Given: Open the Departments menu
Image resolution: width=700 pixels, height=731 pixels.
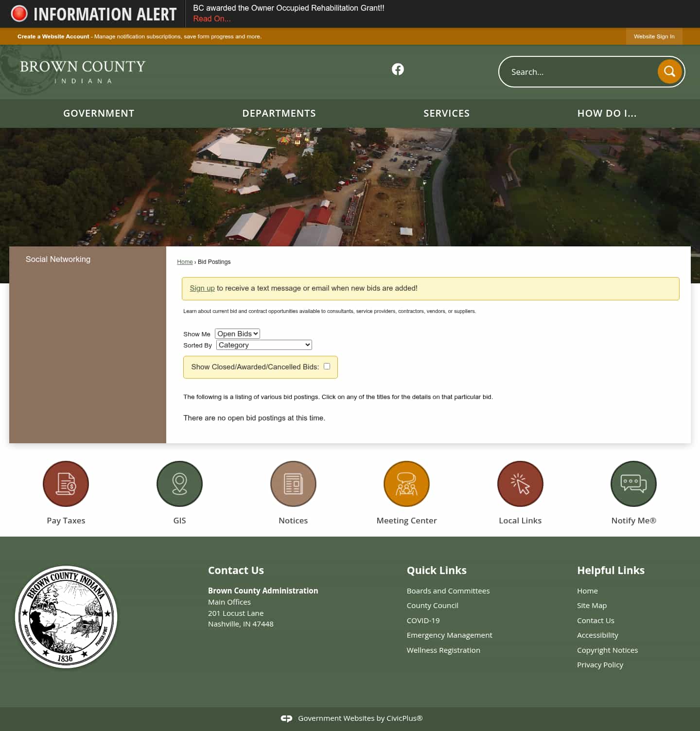Looking at the screenshot, I should pos(279,113).
